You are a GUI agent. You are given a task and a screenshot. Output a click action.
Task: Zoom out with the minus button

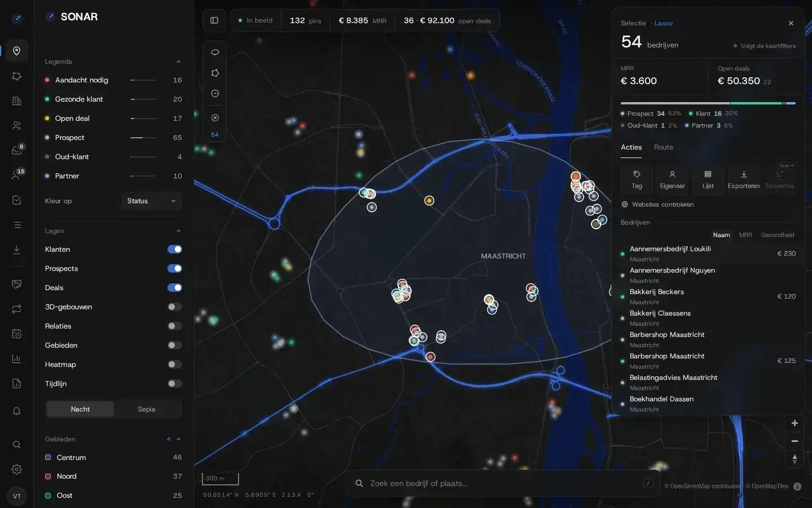click(795, 441)
